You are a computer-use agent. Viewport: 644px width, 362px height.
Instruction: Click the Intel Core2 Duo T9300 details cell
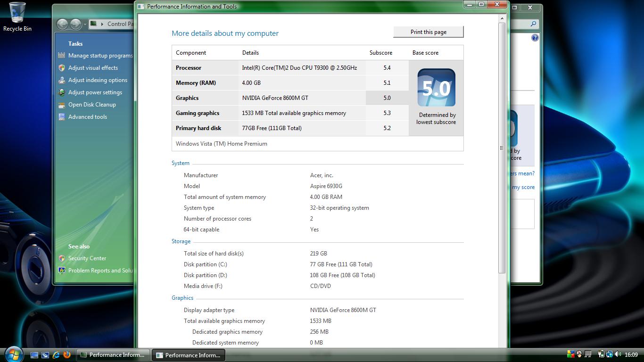click(x=299, y=68)
